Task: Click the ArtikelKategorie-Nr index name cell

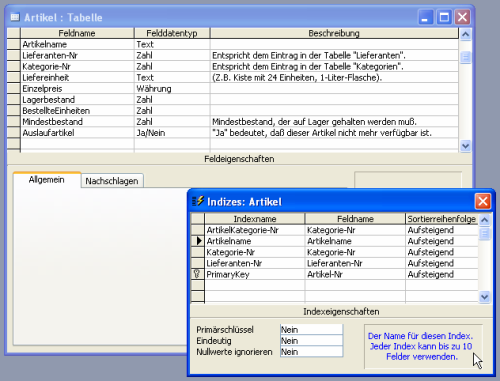Action: pos(255,230)
